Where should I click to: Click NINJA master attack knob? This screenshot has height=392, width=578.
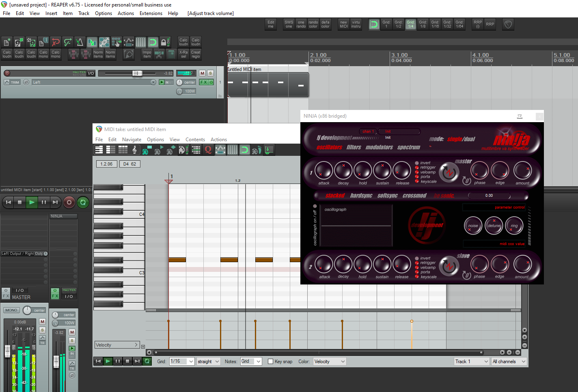324,171
